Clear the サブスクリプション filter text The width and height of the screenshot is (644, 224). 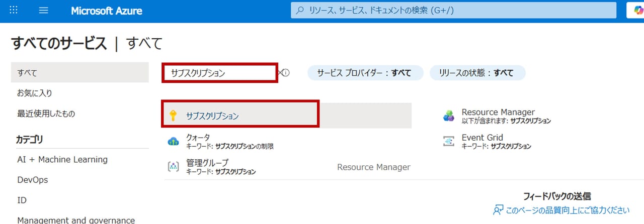(x=280, y=73)
